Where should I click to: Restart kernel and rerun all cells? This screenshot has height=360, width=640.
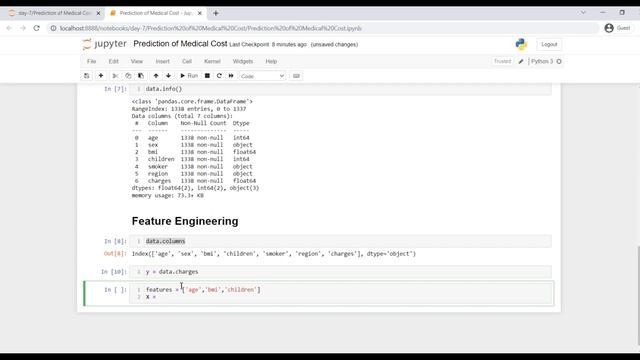click(x=231, y=76)
